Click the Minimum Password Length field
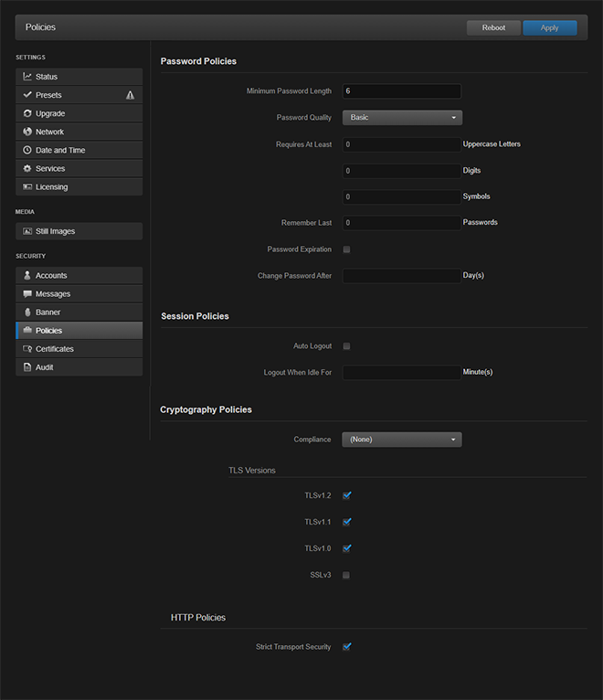Image resolution: width=603 pixels, height=700 pixels. point(402,91)
